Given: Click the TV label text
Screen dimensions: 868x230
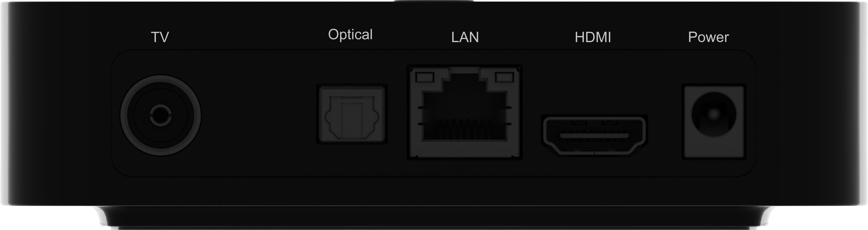Looking at the screenshot, I should point(160,37).
